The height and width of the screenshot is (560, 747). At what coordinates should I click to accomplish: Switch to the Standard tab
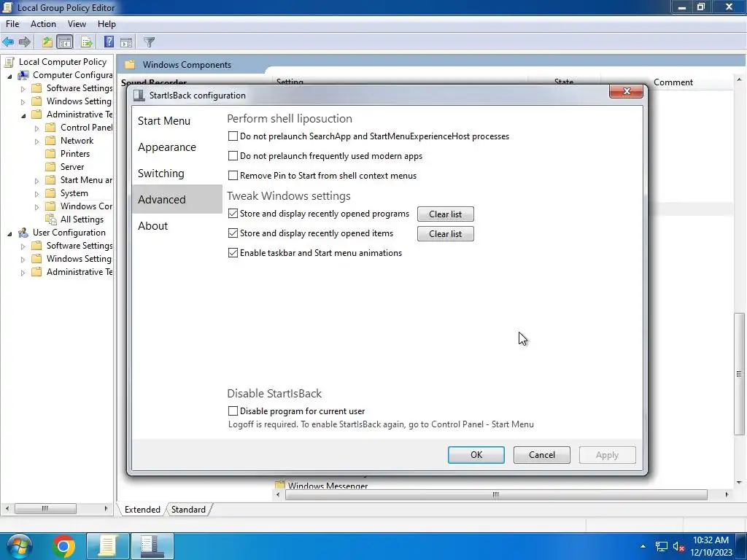[x=188, y=510]
